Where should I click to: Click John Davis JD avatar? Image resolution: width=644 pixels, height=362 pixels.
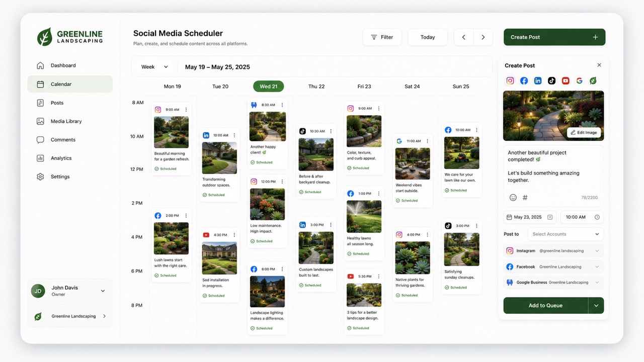pyautogui.click(x=38, y=291)
